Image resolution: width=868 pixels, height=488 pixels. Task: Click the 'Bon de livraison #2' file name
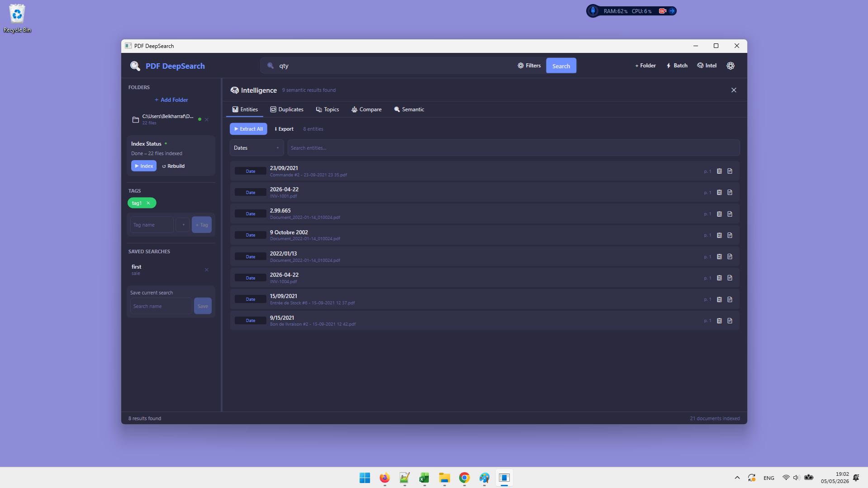tap(313, 324)
